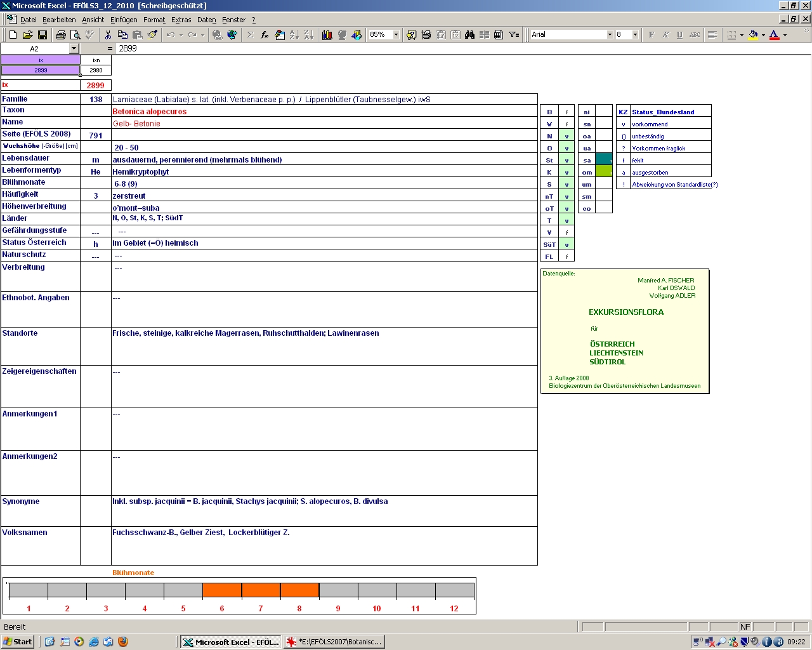
Task: Open the Extras menu
Action: click(181, 20)
